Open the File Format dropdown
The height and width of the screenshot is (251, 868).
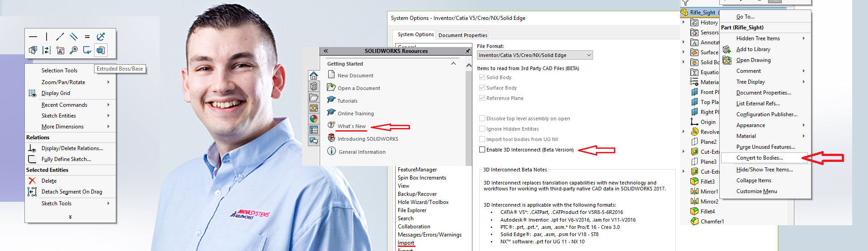(535, 55)
